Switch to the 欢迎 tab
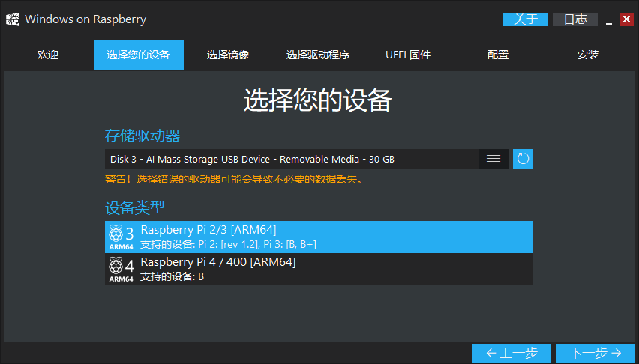 coord(48,55)
